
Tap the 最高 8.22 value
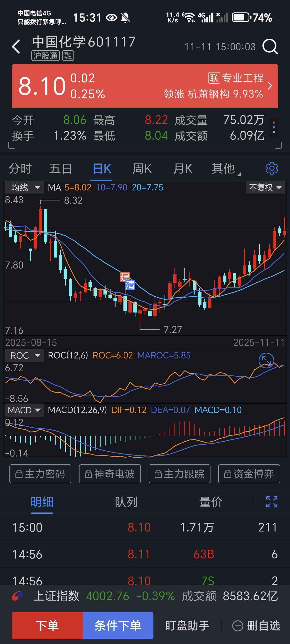(156, 120)
